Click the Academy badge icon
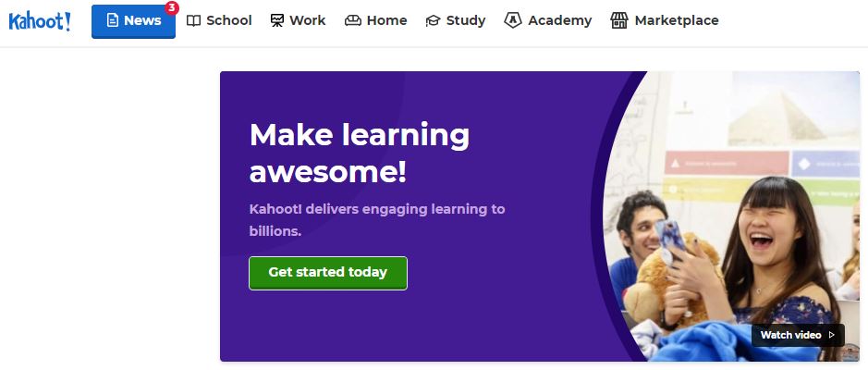Screen dimensions: 868x370 click(x=513, y=20)
